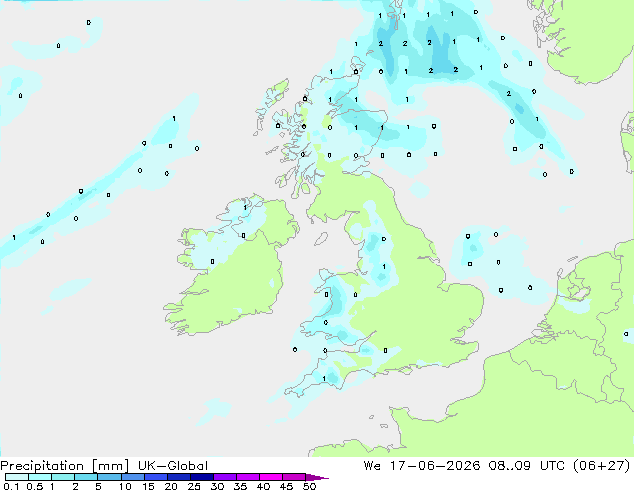Click the weekday abbreviation "We"

(x=372, y=465)
